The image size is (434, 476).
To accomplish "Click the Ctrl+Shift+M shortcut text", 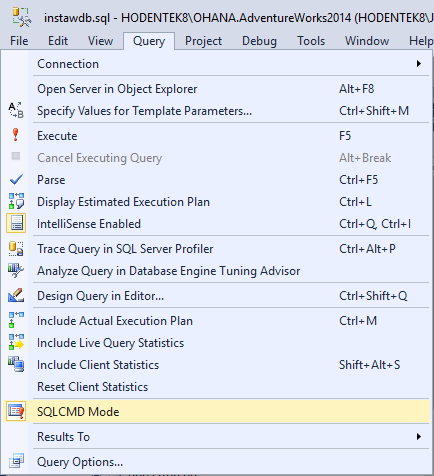I will [x=374, y=111].
